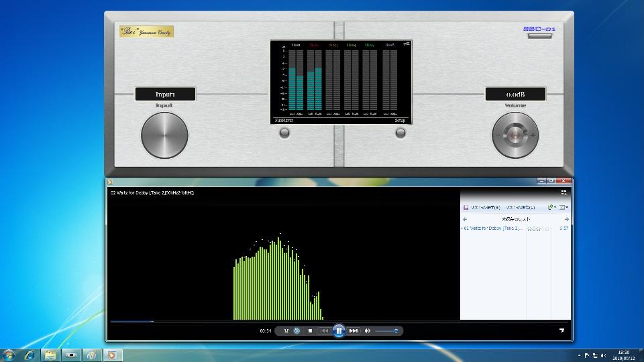
Task: Click the Stop button in player controls
Action: [x=310, y=330]
